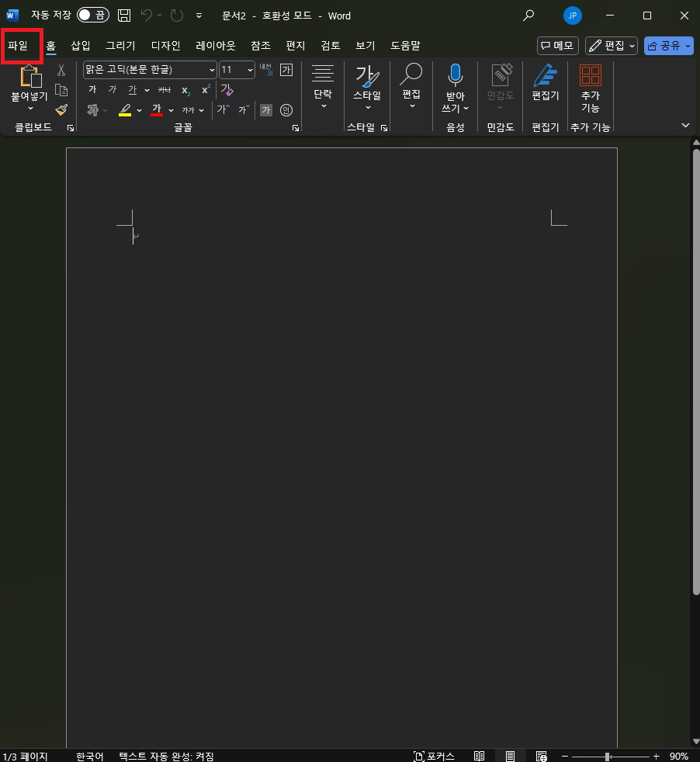Click the Dictate microphone icon

(x=455, y=75)
